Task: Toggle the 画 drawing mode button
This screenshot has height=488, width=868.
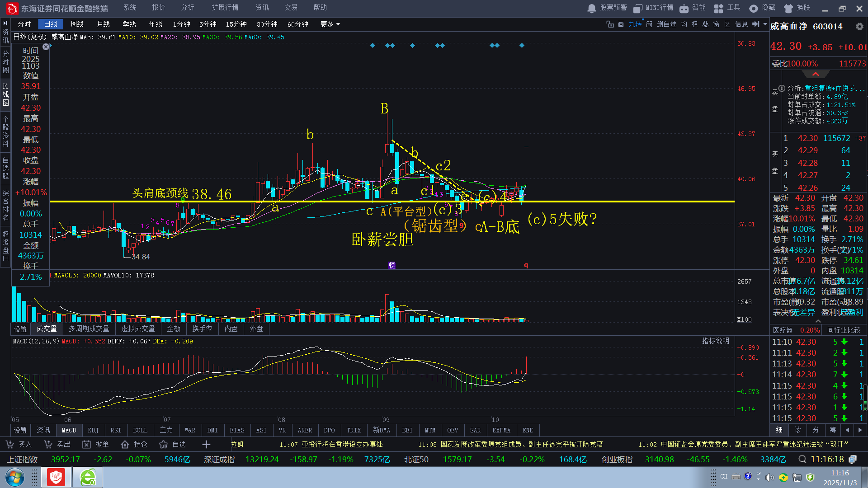Action: pos(621,24)
